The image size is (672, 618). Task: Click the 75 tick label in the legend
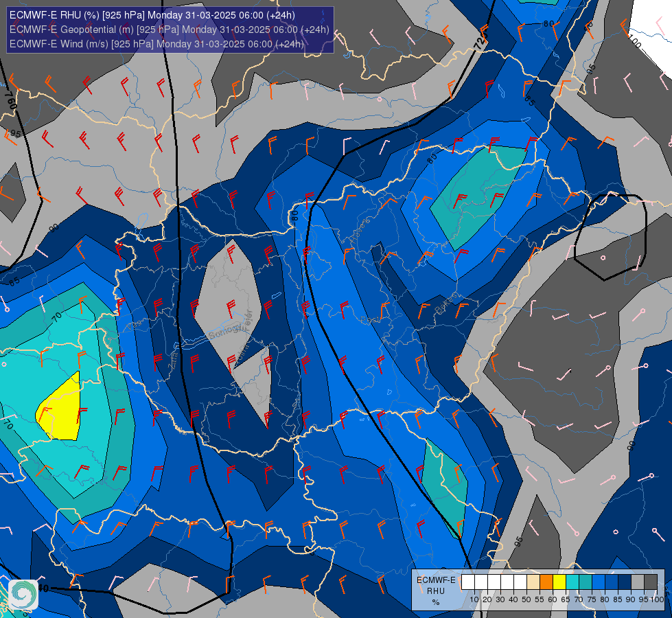coord(592,599)
